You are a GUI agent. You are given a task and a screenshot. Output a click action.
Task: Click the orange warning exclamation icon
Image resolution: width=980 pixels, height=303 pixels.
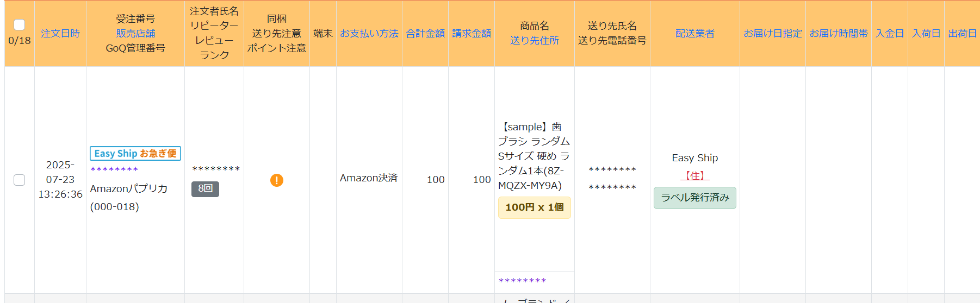click(276, 180)
